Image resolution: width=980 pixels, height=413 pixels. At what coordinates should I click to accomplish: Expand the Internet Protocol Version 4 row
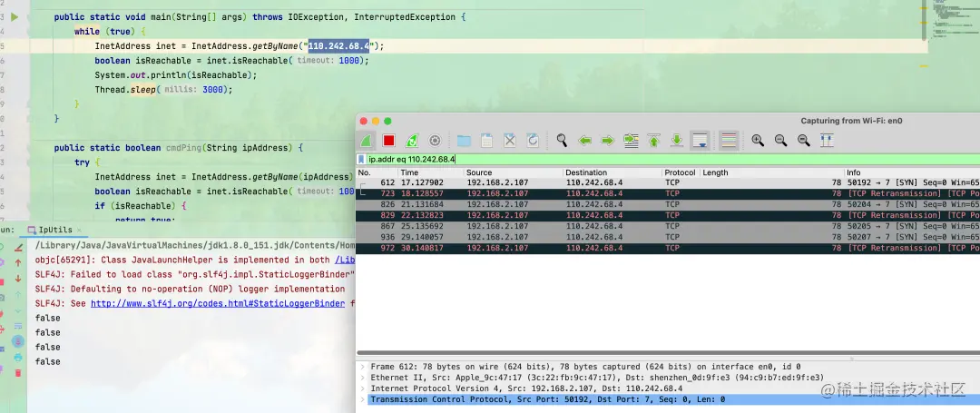363,388
